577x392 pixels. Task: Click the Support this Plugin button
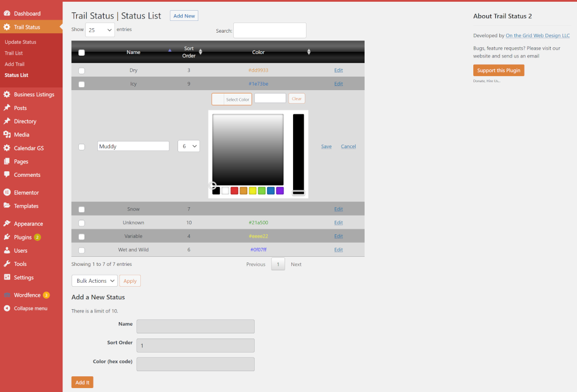[x=499, y=70]
